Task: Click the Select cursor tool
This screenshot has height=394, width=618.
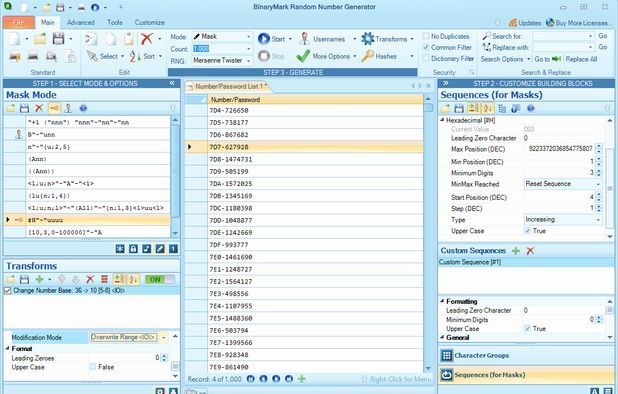Action: pyautogui.click(x=92, y=56)
